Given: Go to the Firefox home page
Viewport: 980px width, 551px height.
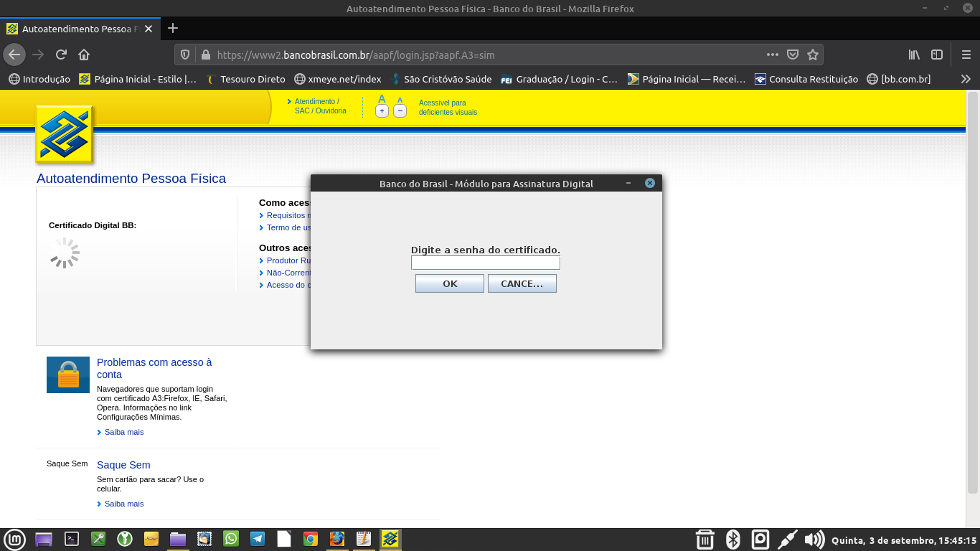Looking at the screenshot, I should (x=84, y=55).
